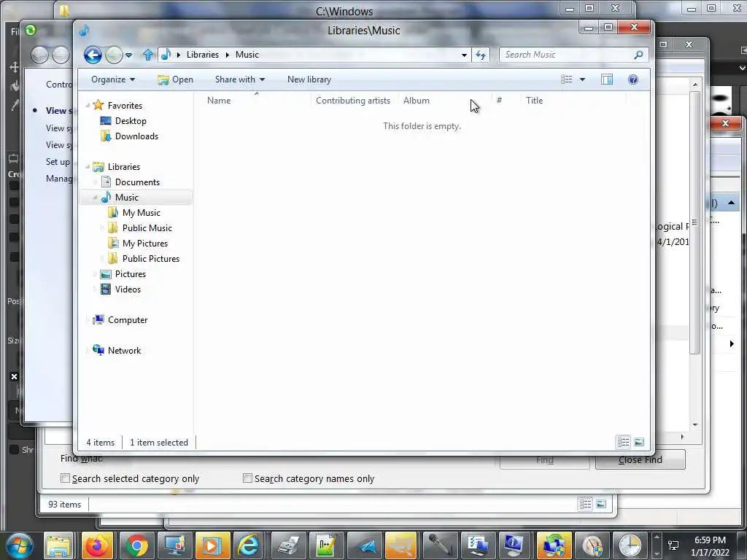Expand the Documents library arrow
This screenshot has height=560, width=747.
pos(95,182)
